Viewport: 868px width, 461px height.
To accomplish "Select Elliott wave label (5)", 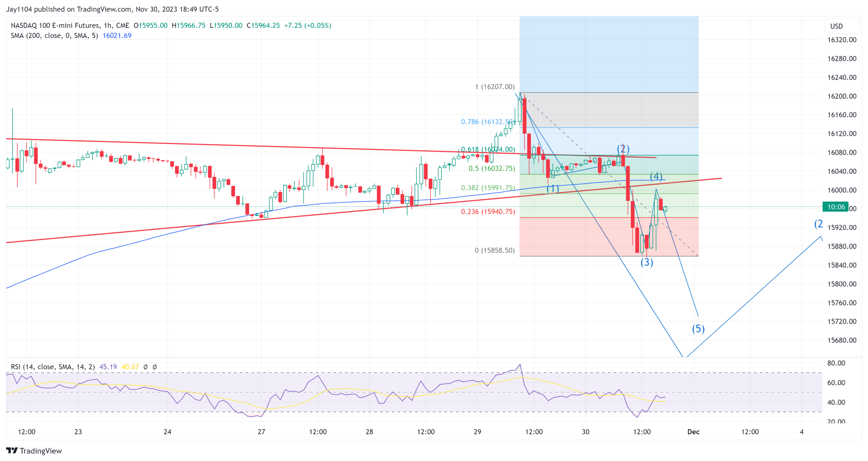I will (698, 329).
